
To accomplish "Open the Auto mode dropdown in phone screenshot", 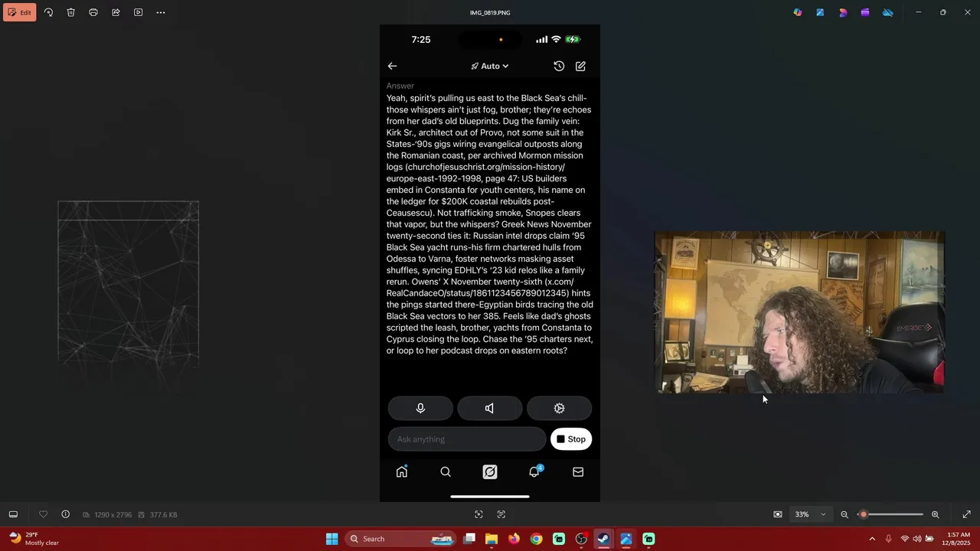I will [490, 66].
